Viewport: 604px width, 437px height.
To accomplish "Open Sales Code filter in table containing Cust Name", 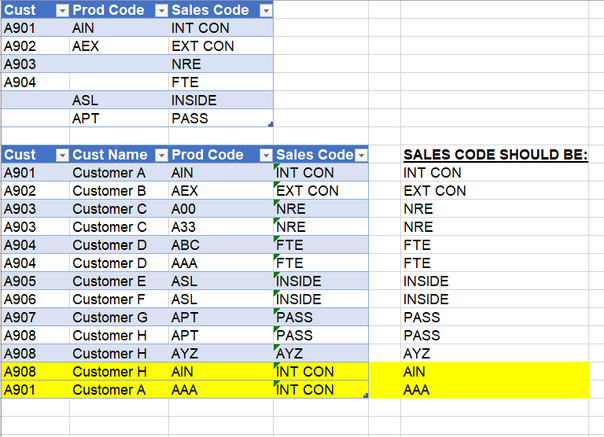I will pyautogui.click(x=362, y=155).
